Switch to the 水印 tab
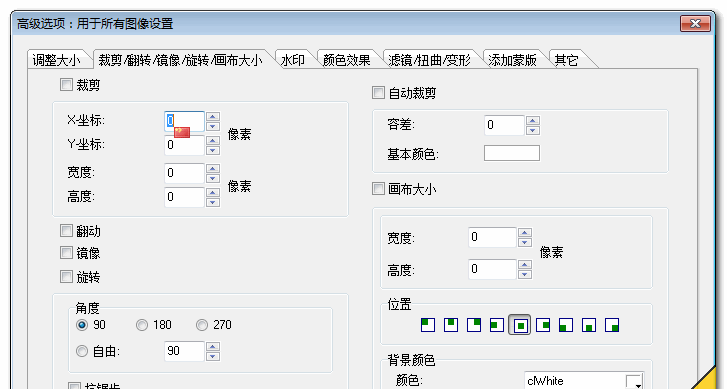Image resolution: width=727 pixels, height=389 pixels. [x=293, y=60]
